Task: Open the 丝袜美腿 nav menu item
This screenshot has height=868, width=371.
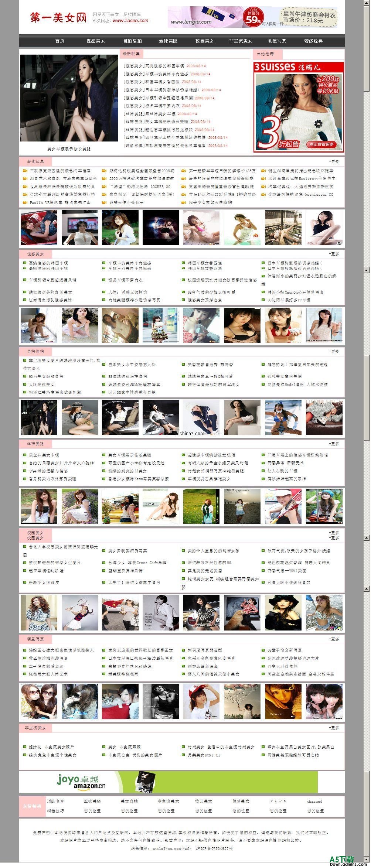Action: (169, 41)
